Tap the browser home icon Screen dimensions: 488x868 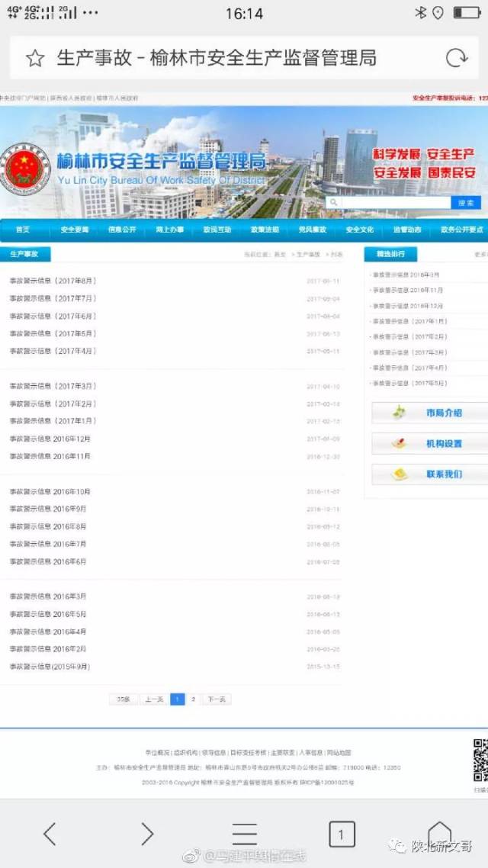pos(439,833)
